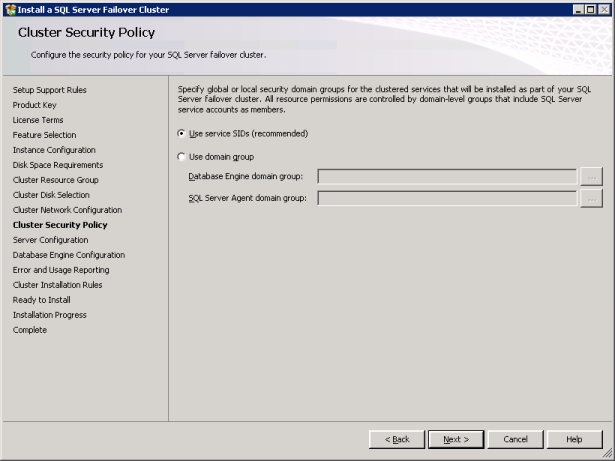Close the installer window

click(604, 10)
